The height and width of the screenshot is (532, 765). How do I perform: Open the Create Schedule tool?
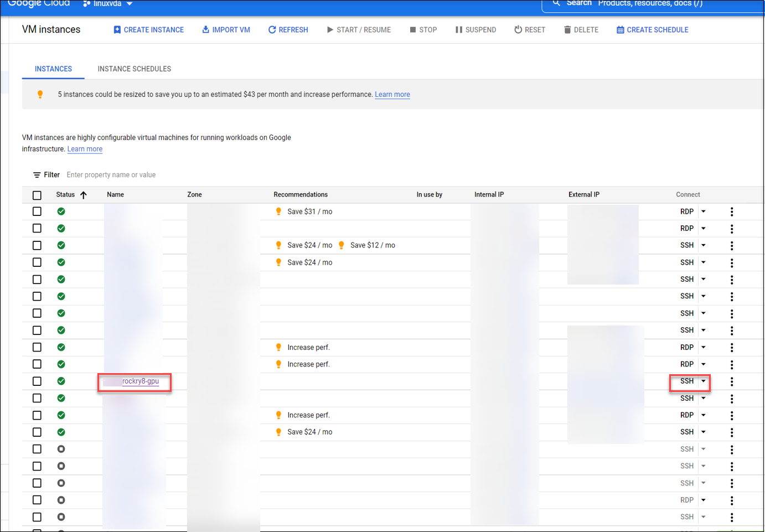click(652, 29)
